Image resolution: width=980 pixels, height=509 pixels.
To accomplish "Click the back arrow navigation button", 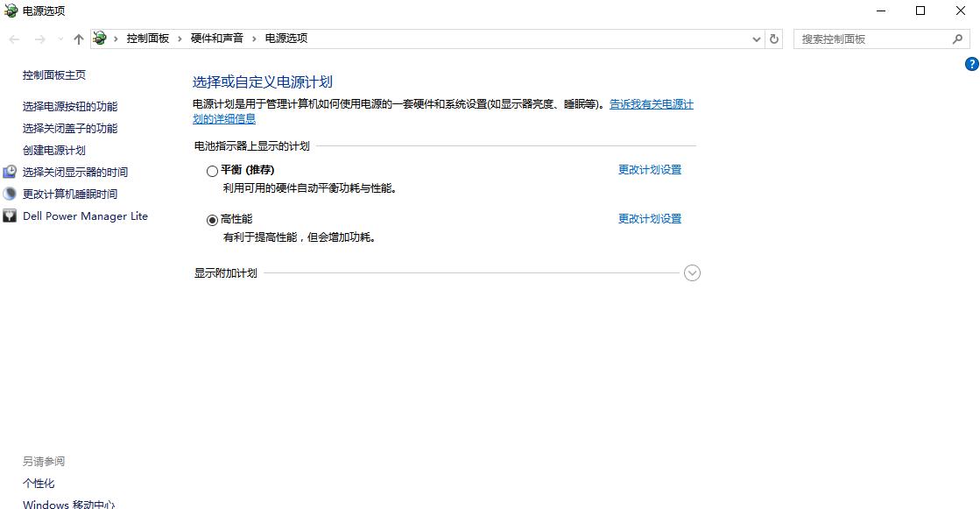I will (x=14, y=39).
